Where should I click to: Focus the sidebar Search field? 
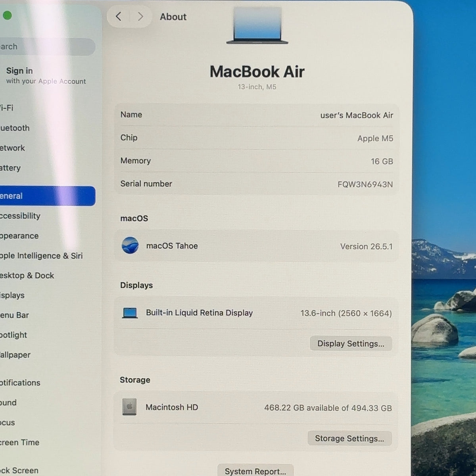[48, 46]
